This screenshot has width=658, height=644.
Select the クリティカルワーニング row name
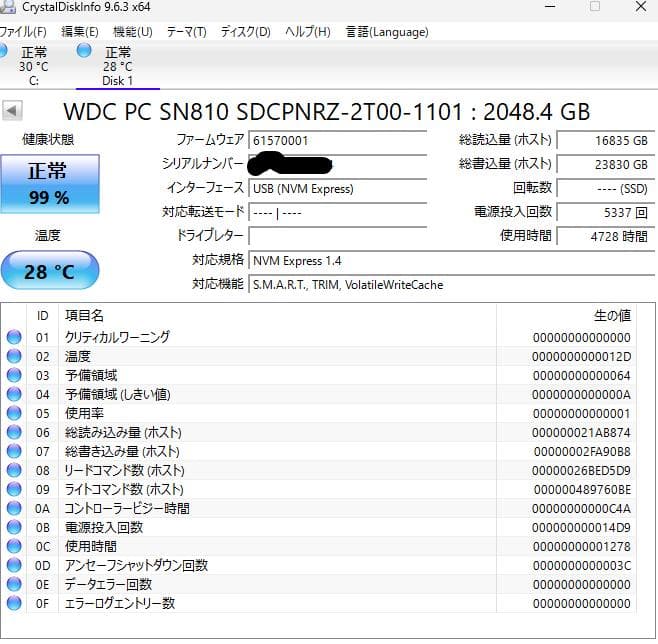click(118, 337)
